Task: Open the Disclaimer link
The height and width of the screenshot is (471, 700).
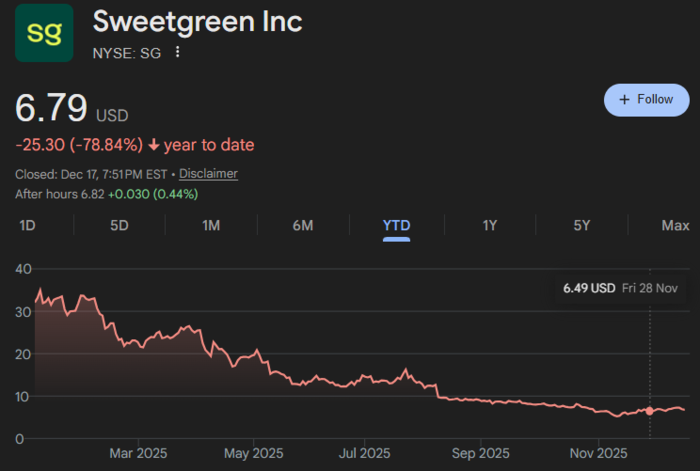Action: tap(208, 174)
